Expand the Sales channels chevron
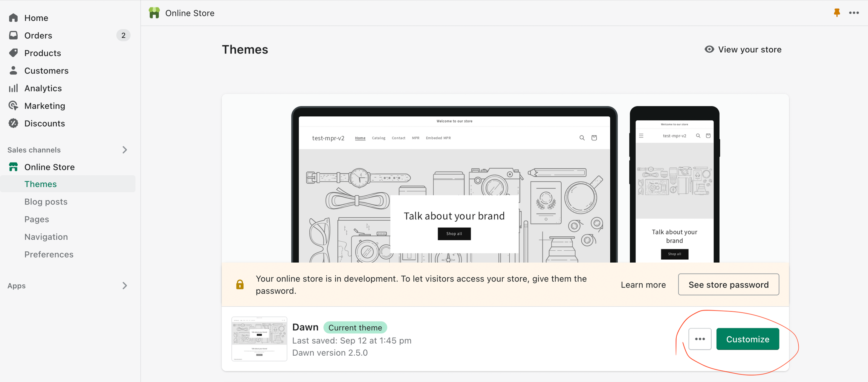This screenshot has height=382, width=868. pyautogui.click(x=125, y=150)
